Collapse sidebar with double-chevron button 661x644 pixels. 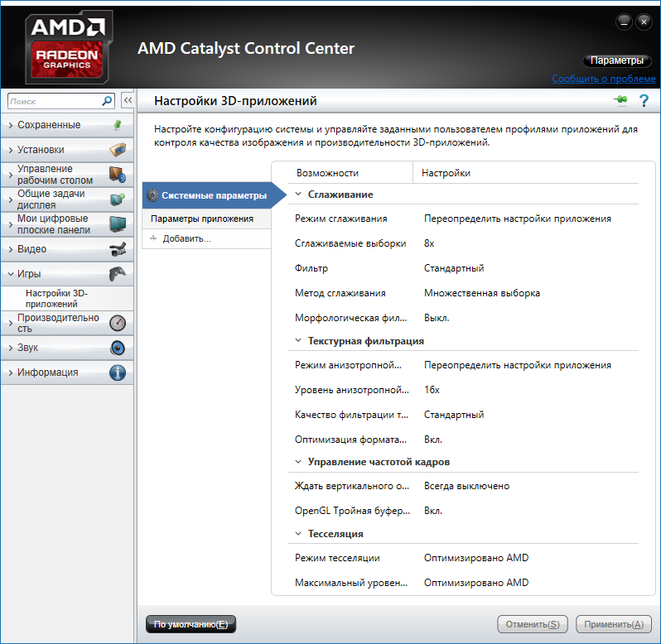coord(128,100)
